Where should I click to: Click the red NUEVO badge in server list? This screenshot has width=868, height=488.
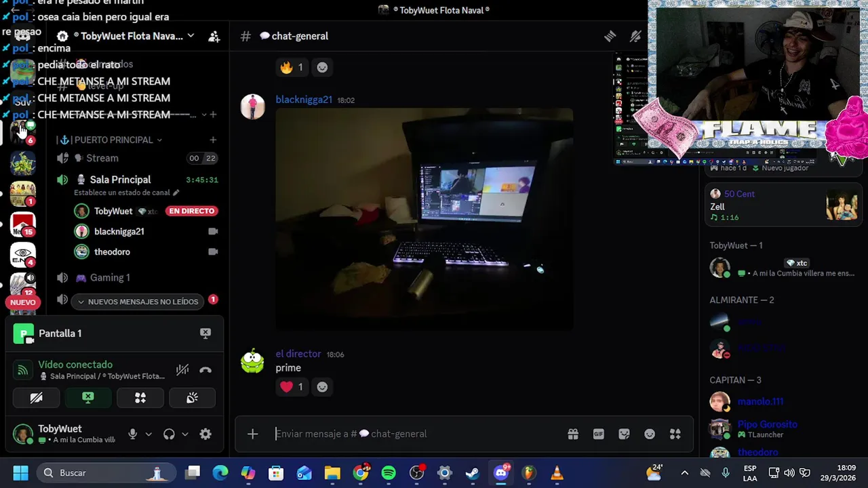tap(23, 302)
